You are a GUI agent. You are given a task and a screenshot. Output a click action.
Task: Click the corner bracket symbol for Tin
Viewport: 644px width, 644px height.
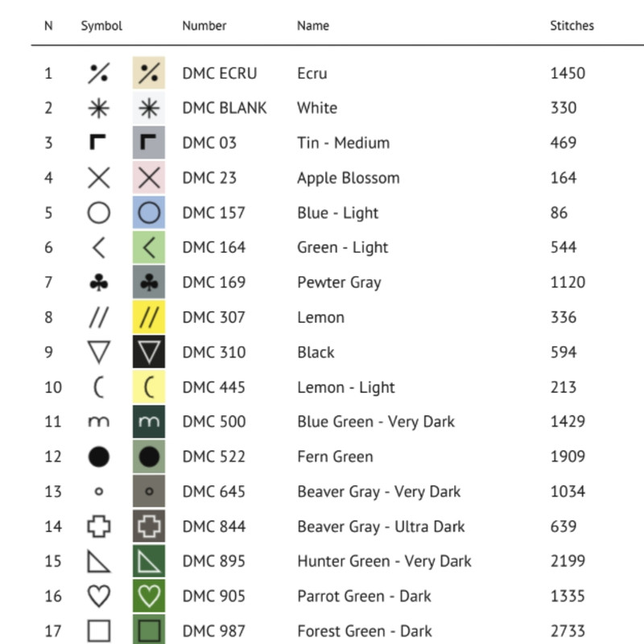tap(98, 143)
